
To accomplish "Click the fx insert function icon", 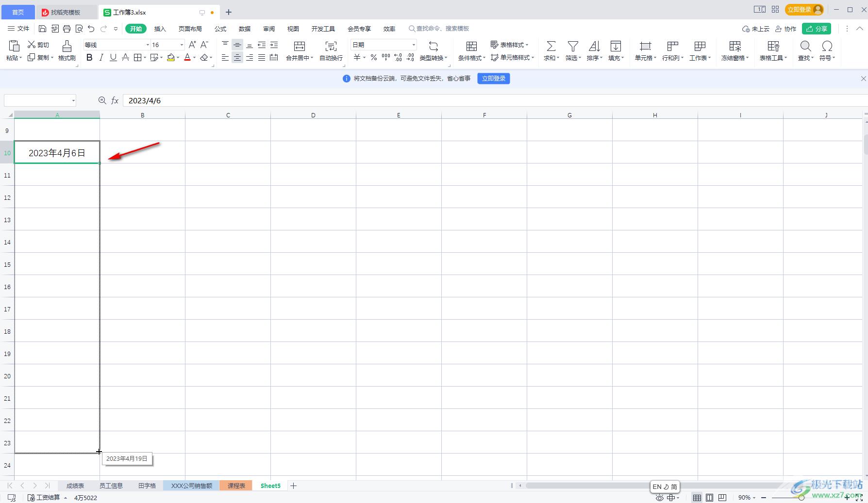I will coord(115,100).
